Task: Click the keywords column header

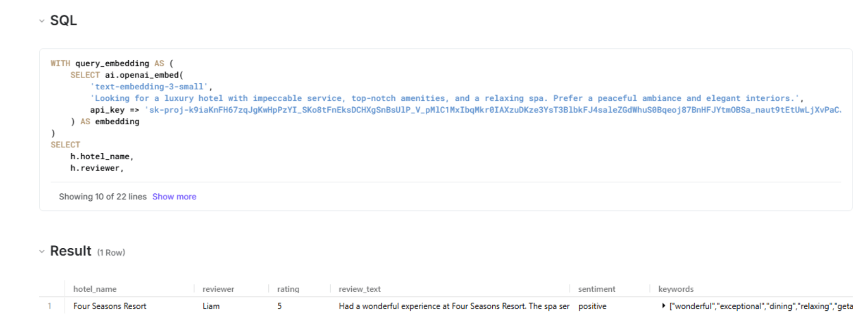Action: click(675, 289)
